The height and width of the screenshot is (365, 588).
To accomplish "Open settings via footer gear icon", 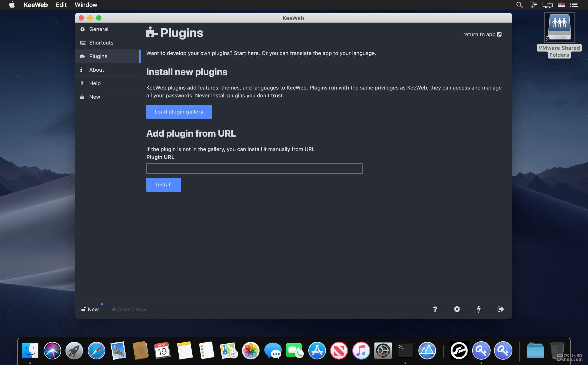I will (x=457, y=309).
